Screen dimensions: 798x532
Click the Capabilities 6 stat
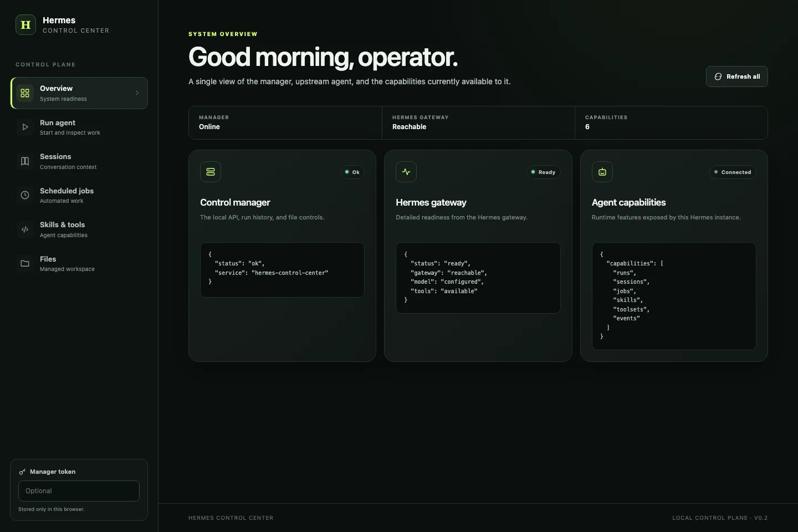point(671,122)
